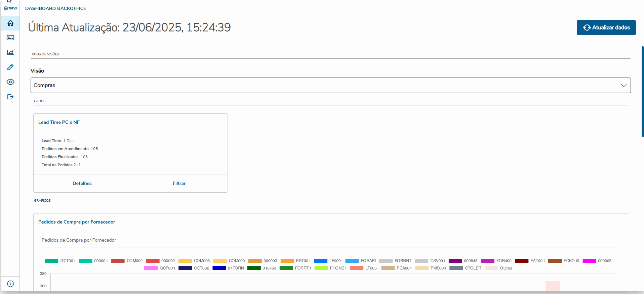
Task: Click the eye icon in sidebar
Action: (10, 82)
